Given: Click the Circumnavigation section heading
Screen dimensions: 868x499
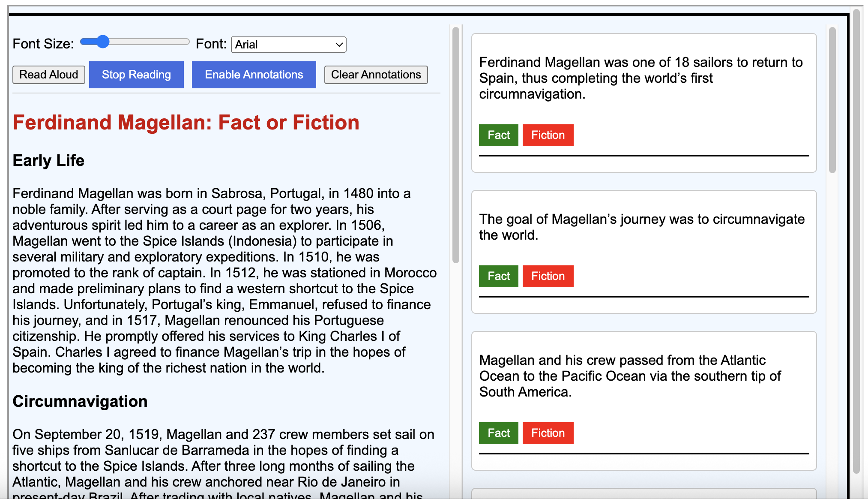Looking at the screenshot, I should [x=80, y=401].
